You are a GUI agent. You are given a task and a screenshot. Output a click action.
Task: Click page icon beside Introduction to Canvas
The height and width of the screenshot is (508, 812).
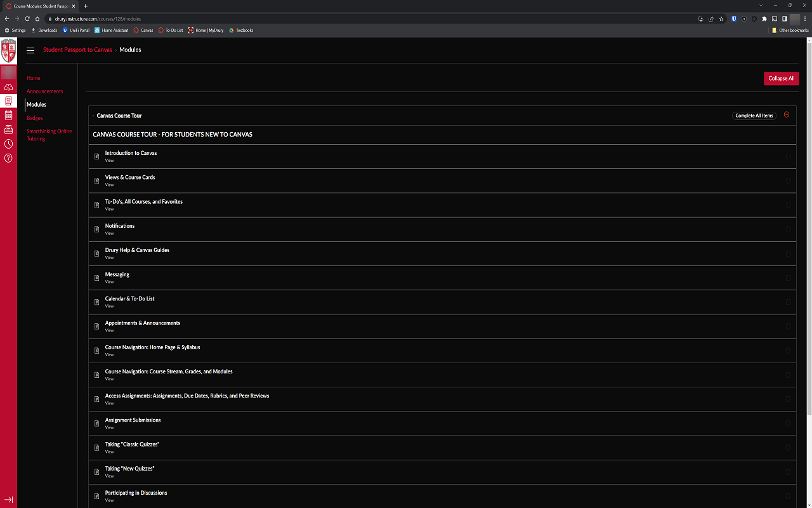click(97, 156)
